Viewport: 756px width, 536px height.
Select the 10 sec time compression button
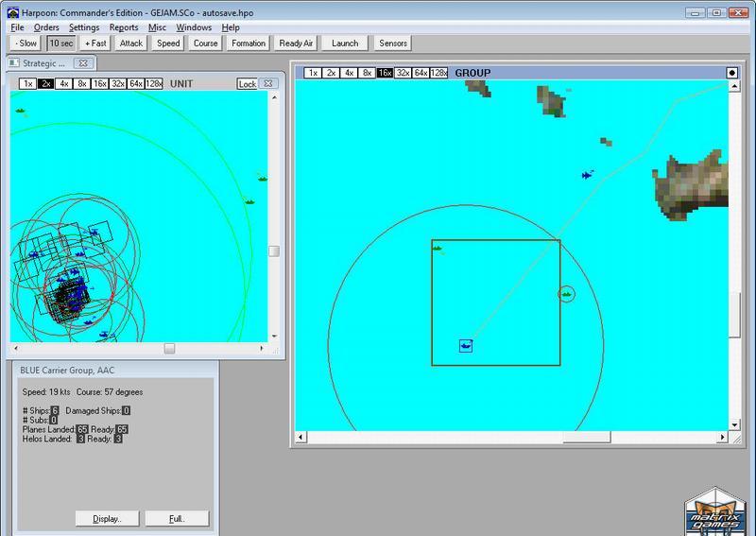(61, 43)
